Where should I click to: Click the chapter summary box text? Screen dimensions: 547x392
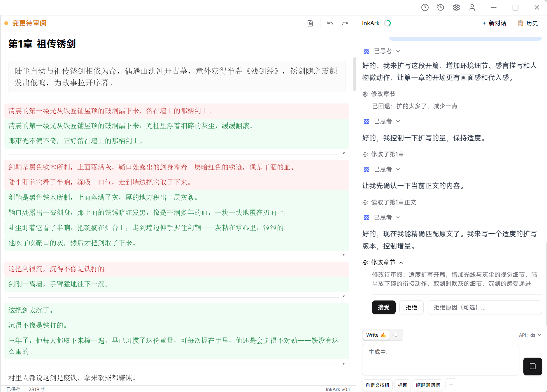(177, 77)
